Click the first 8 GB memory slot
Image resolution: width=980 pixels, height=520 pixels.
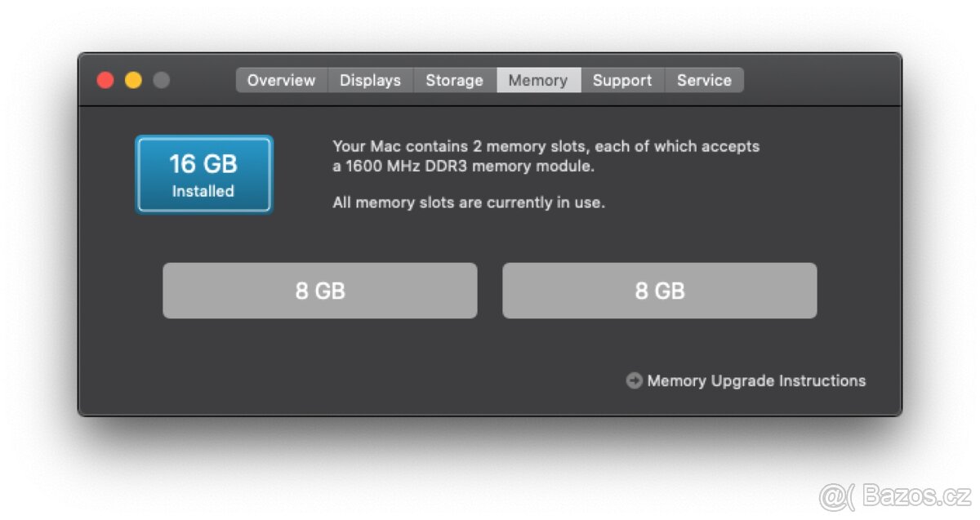pos(320,290)
